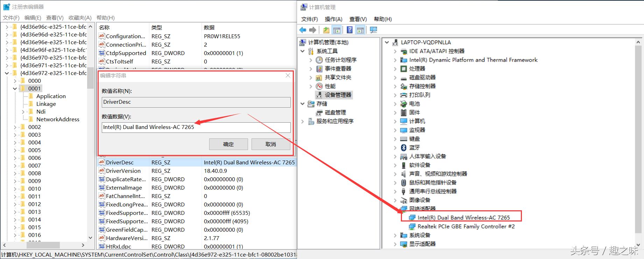Click the monitor scan icon in toolbar
This screenshot has height=259, width=644.
click(x=374, y=30)
